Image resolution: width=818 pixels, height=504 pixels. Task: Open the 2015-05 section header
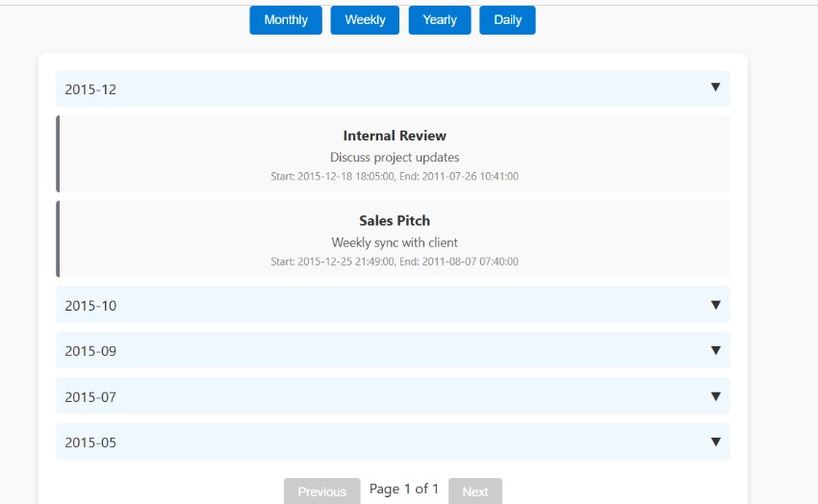coord(393,442)
